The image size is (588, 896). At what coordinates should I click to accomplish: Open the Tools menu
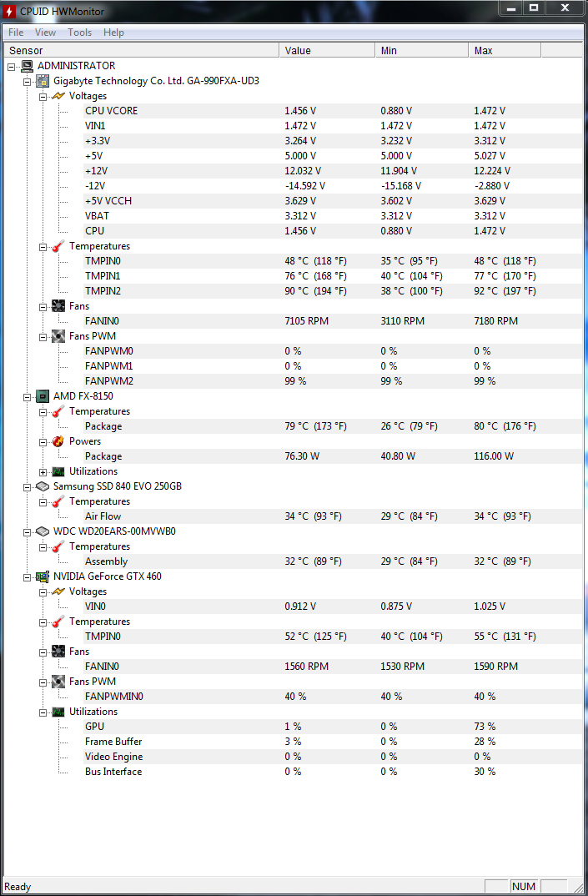pyautogui.click(x=79, y=33)
